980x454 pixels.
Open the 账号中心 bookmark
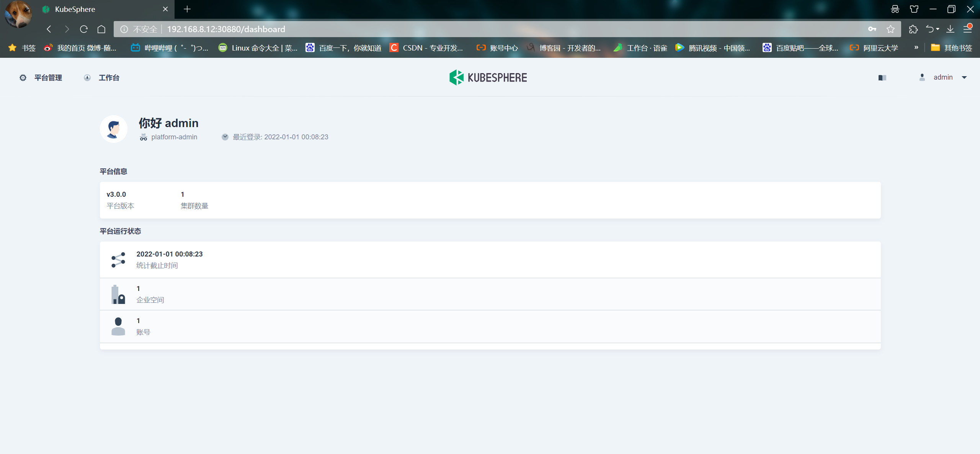497,48
